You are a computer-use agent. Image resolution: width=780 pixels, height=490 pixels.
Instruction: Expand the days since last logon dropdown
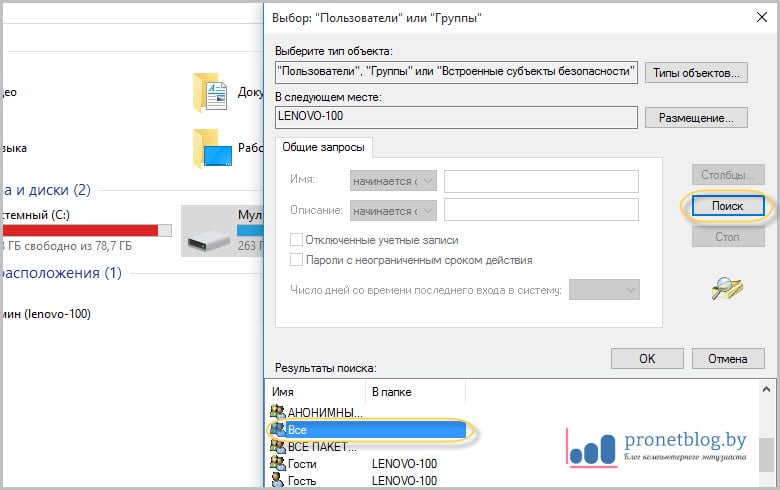click(604, 290)
